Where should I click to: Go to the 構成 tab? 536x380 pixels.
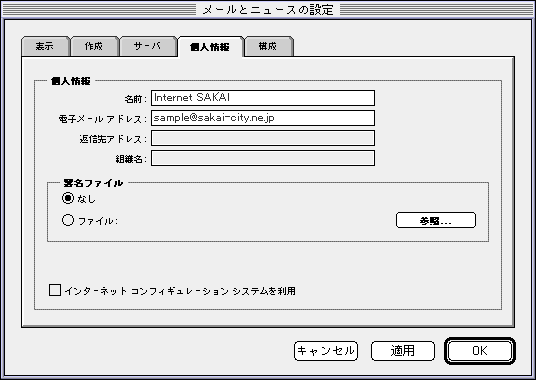coord(268,46)
